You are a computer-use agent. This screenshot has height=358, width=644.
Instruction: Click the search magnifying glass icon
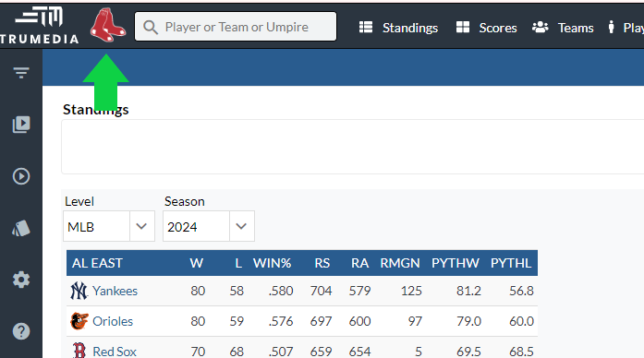click(151, 28)
